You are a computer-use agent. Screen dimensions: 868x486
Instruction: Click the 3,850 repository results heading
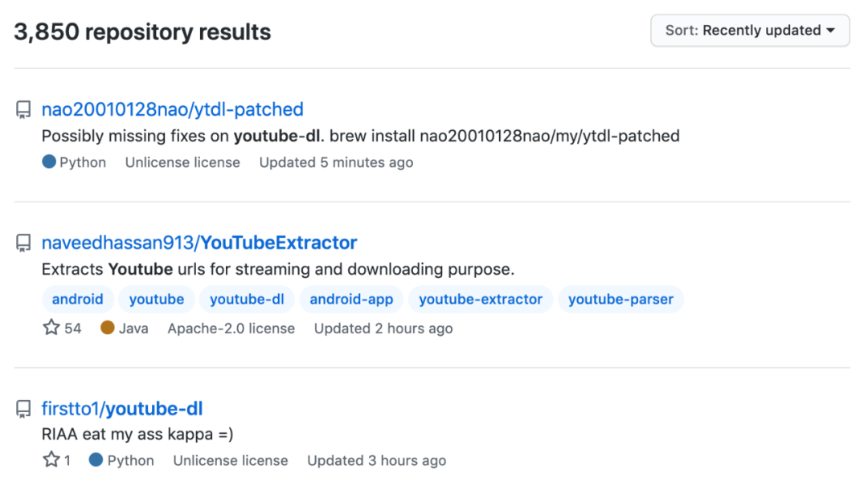click(x=142, y=32)
